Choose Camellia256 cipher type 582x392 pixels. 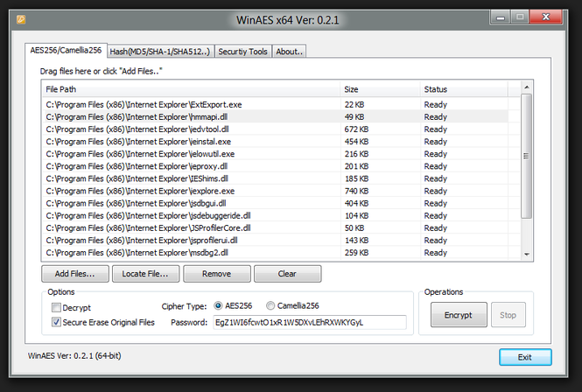point(270,307)
